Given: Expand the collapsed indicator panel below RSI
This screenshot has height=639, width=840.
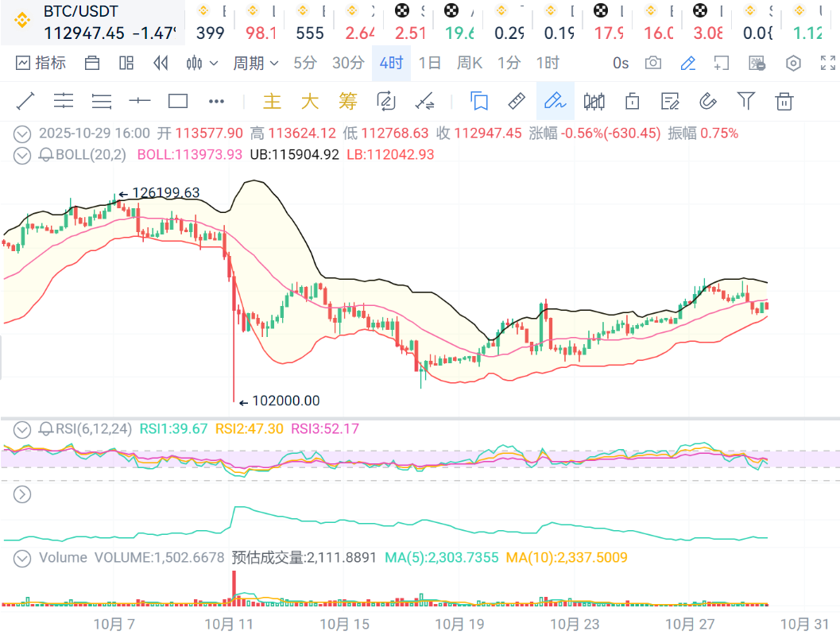Looking at the screenshot, I should tap(22, 494).
